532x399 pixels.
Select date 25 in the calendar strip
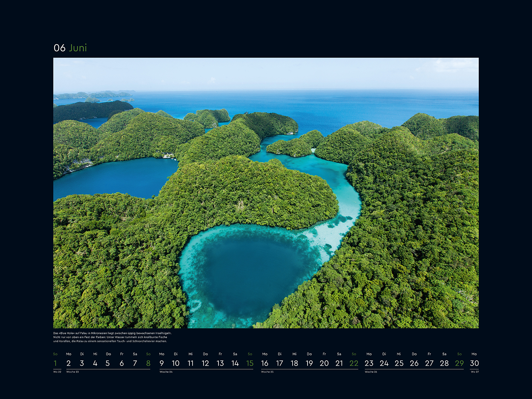pos(399,363)
